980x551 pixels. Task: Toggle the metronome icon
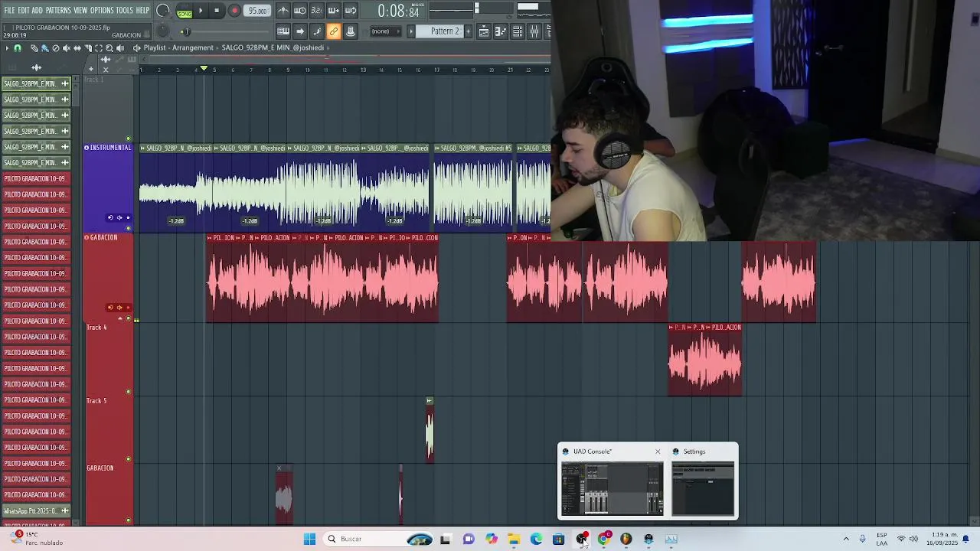coord(284,11)
